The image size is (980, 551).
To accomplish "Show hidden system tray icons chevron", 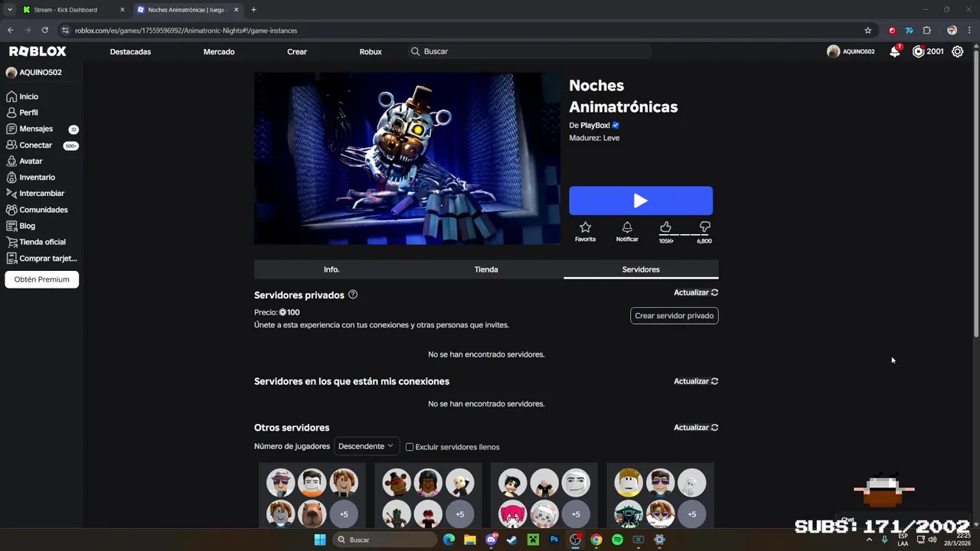I will click(868, 540).
